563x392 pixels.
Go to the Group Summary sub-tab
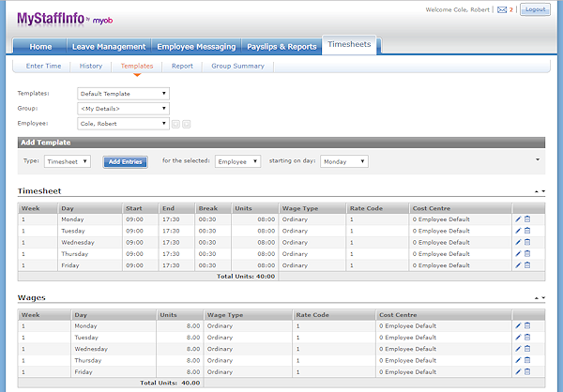[x=237, y=67]
